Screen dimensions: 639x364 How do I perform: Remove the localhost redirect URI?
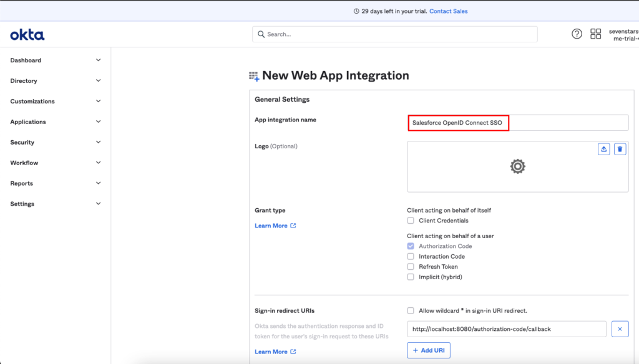[x=620, y=329]
